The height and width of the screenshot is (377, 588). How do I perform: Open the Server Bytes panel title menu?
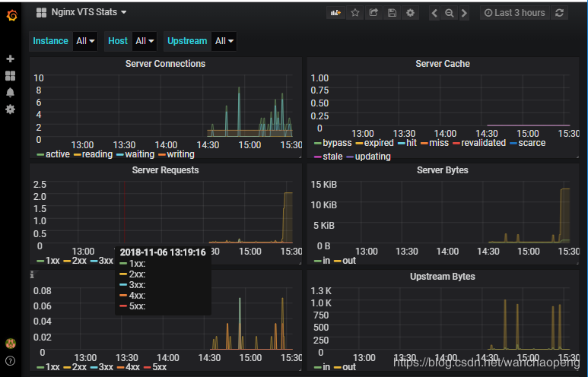click(443, 170)
